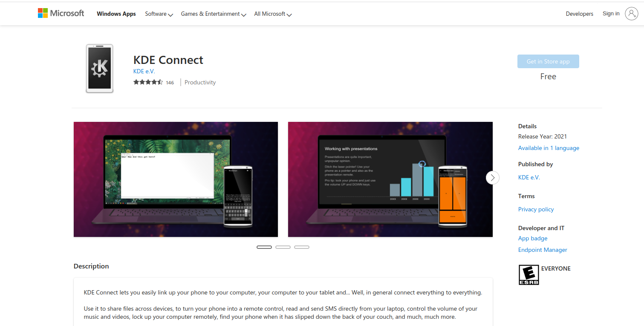This screenshot has width=644, height=326.
Task: Select the third carousel page indicator
Action: tap(302, 247)
